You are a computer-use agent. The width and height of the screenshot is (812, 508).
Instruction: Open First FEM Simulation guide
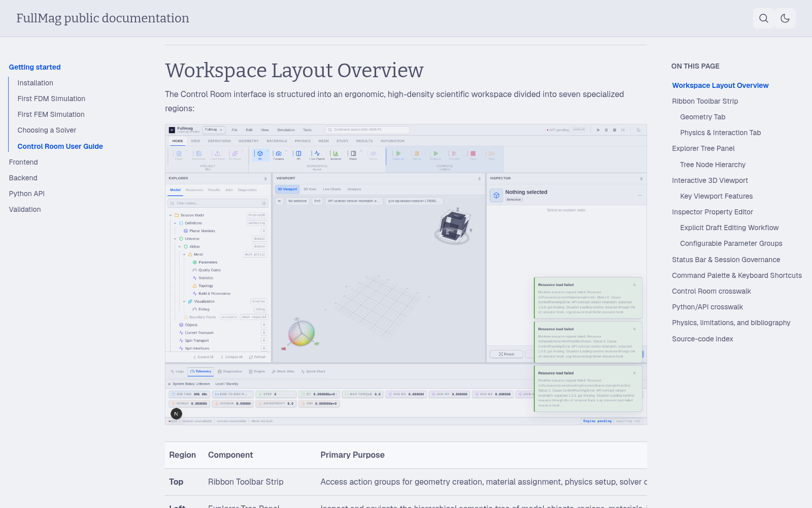click(51, 114)
